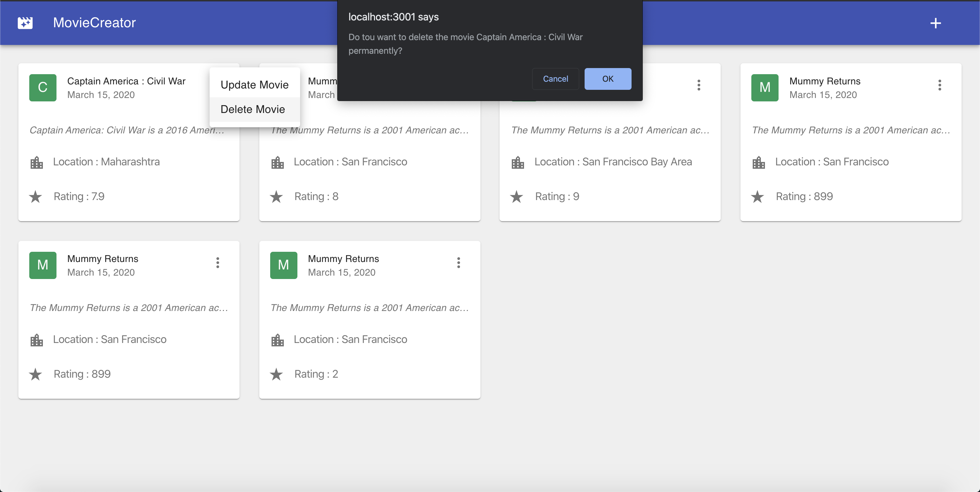Expand options menu on bottom-left Mummy Returns card
Viewport: 980px width, 492px height.
click(218, 263)
